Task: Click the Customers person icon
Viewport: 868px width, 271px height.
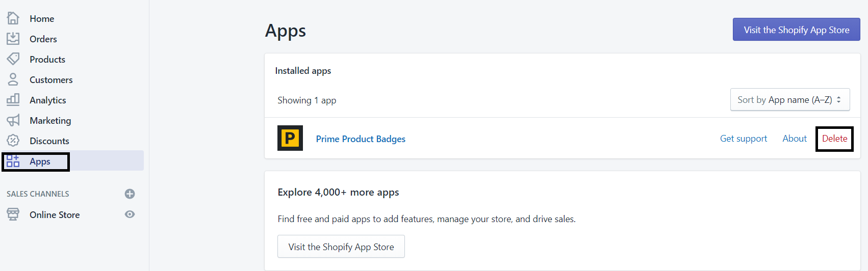Action: pyautogui.click(x=13, y=79)
